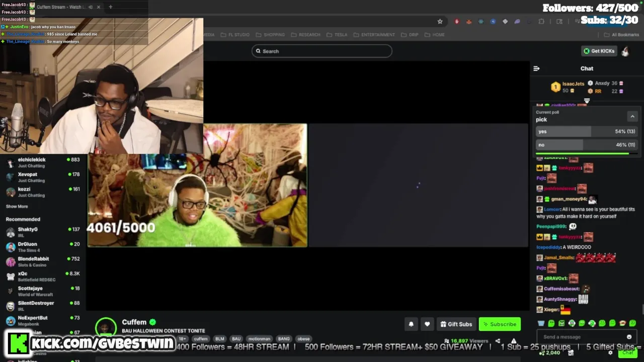Select the last green emote in the emote row
The width and height of the screenshot is (644, 362).
[x=632, y=323]
